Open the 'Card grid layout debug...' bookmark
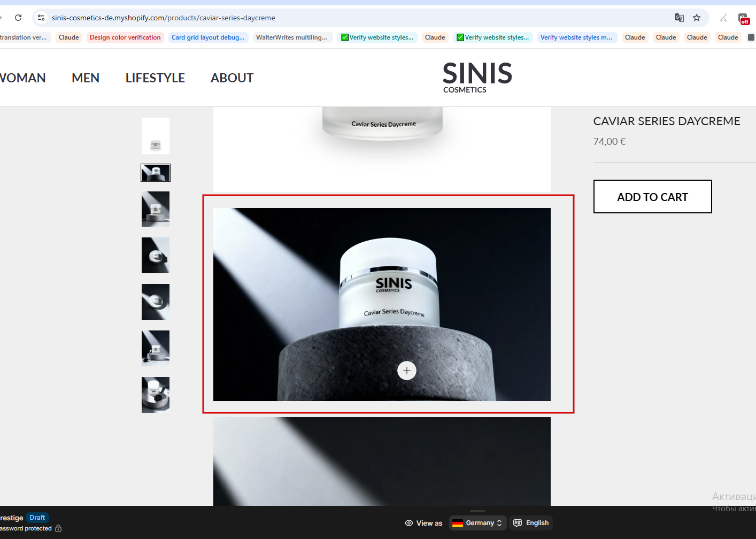 pos(208,37)
